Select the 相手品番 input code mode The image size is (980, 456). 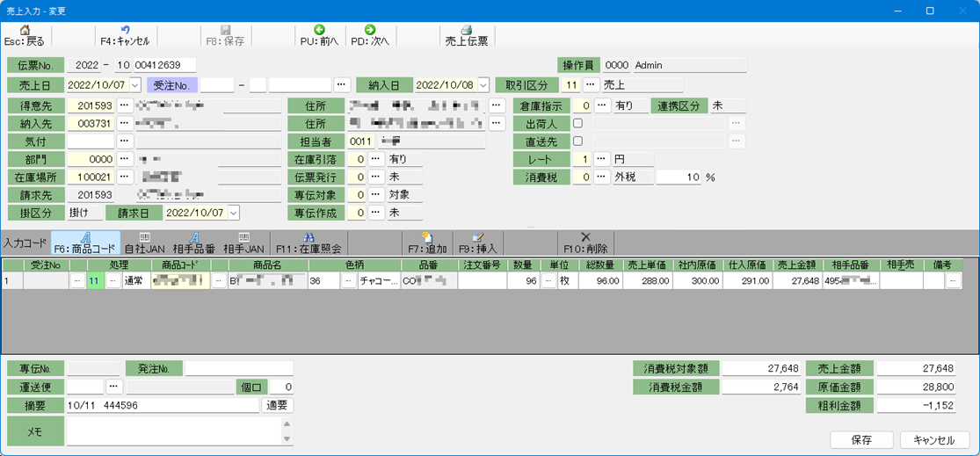point(193,242)
